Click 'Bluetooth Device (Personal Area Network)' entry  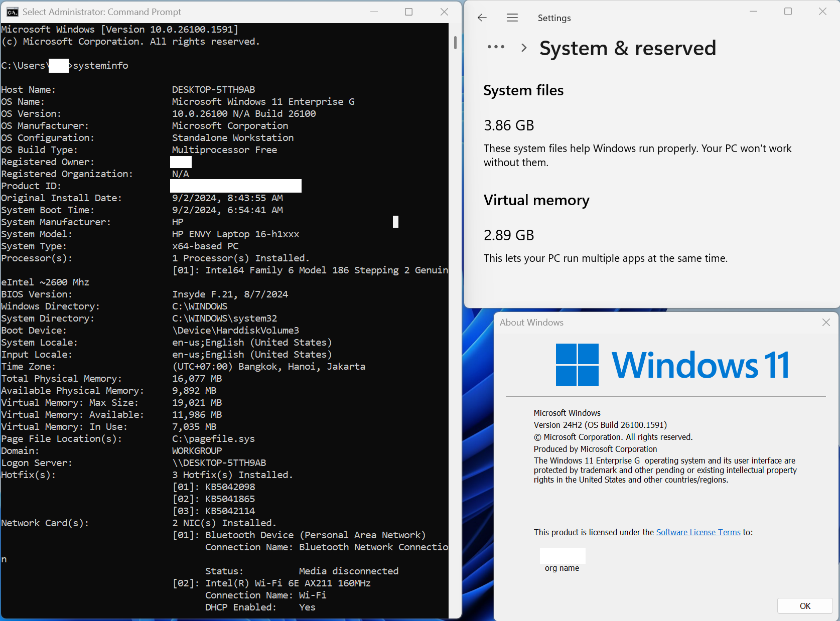[315, 535]
